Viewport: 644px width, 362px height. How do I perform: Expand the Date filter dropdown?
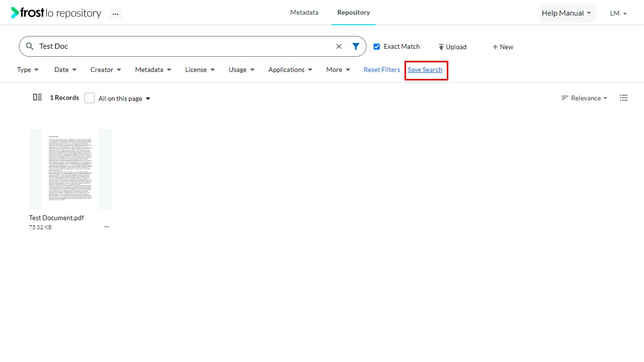point(65,70)
